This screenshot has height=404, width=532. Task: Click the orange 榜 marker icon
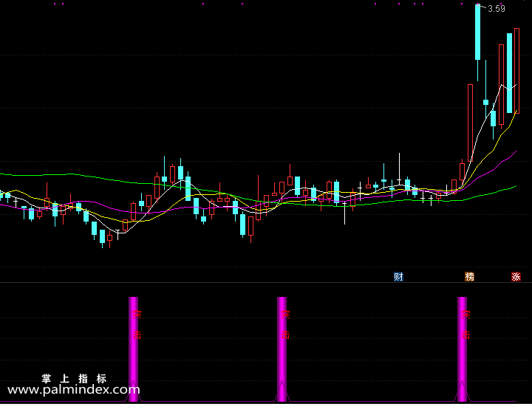[x=469, y=277]
